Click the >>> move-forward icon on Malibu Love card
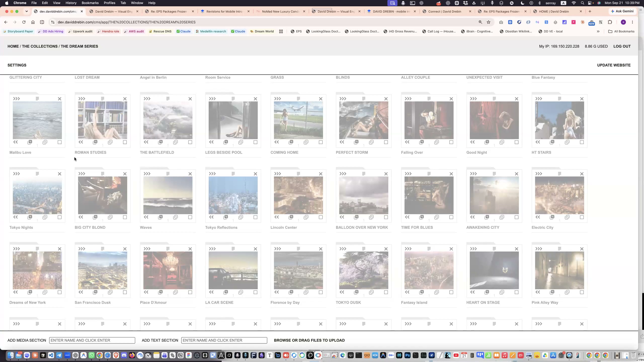 pos(16,99)
